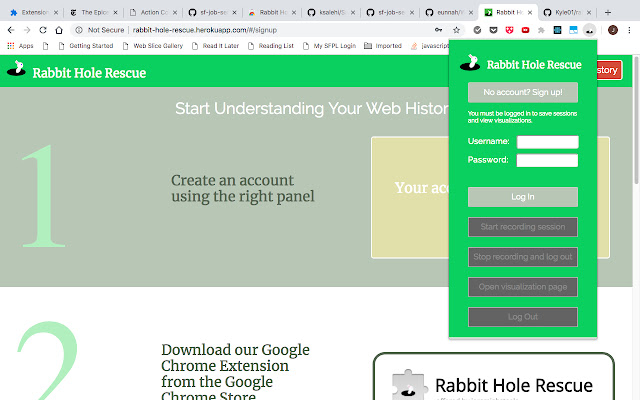Switch to the ksaleh GitHub tab
Image resolution: width=640 pixels, height=400 pixels.
[x=330, y=13]
